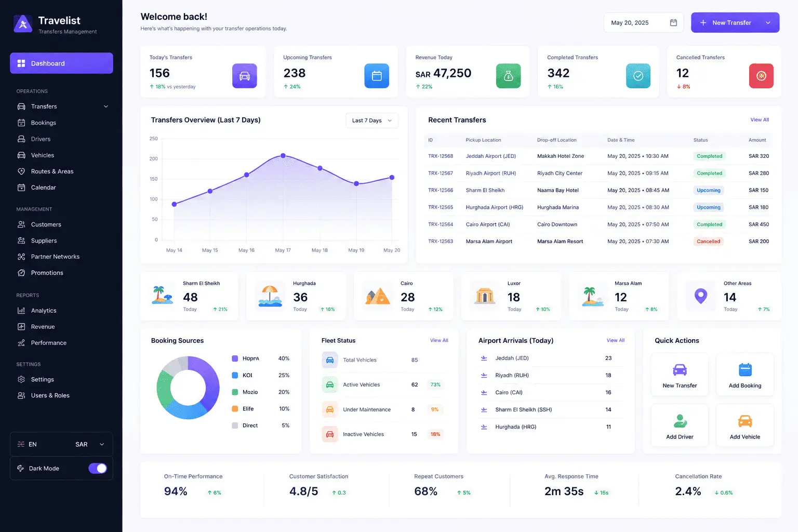Image resolution: width=798 pixels, height=532 pixels.
Task: Click View All in Fleet Status
Action: [439, 340]
